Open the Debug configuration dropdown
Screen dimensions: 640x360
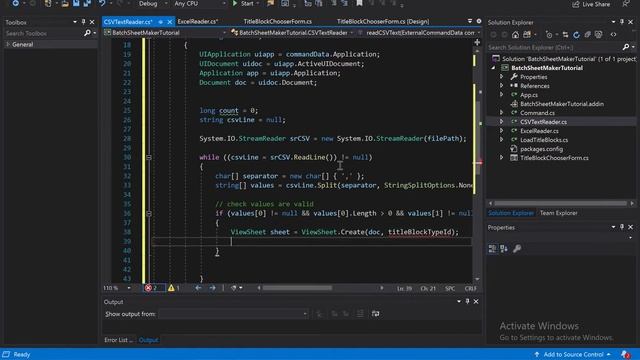point(153,3)
